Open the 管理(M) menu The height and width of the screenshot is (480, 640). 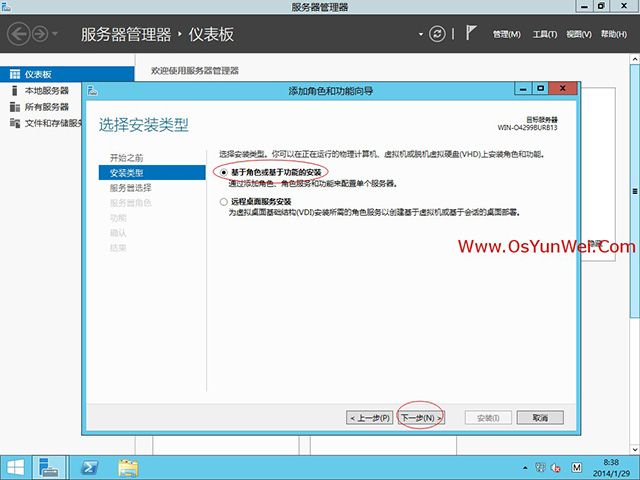507,35
